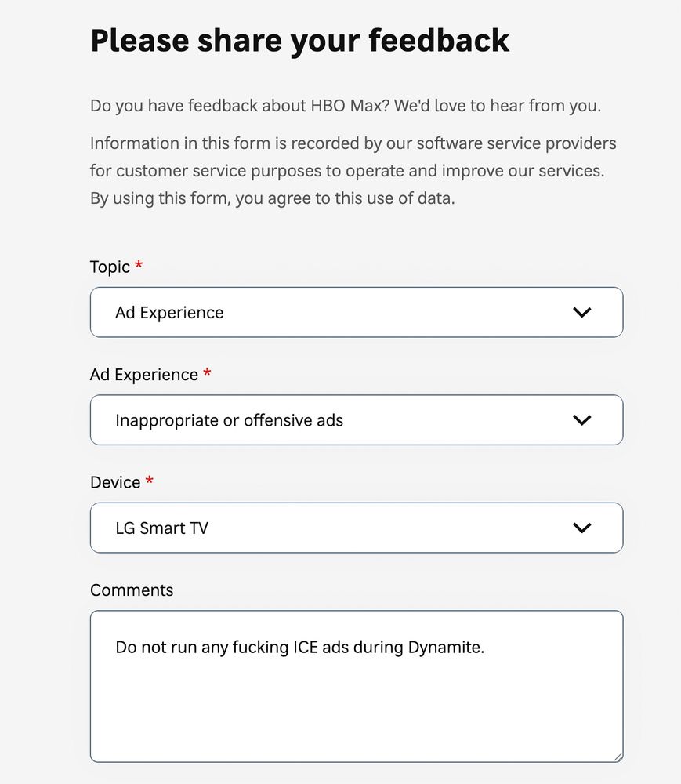This screenshot has height=784, width=681.
Task: Click the red asterisk beside Ad Experience label
Action: tap(207, 373)
